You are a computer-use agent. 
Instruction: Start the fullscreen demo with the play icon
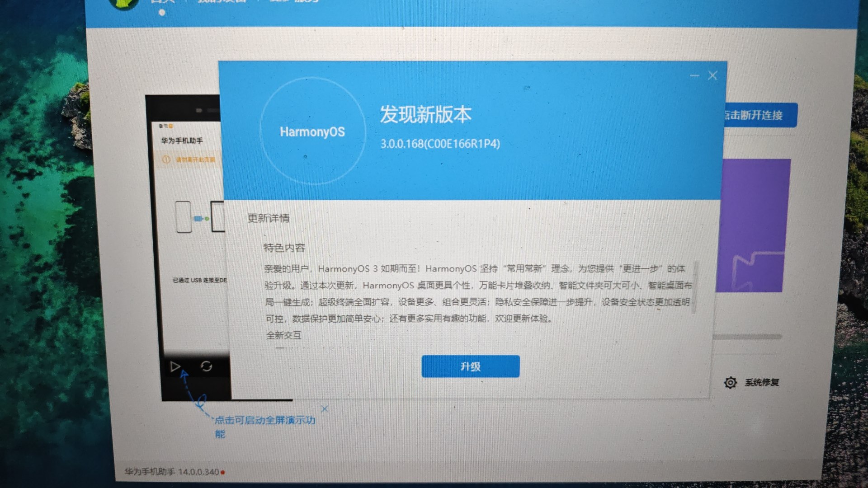[175, 366]
